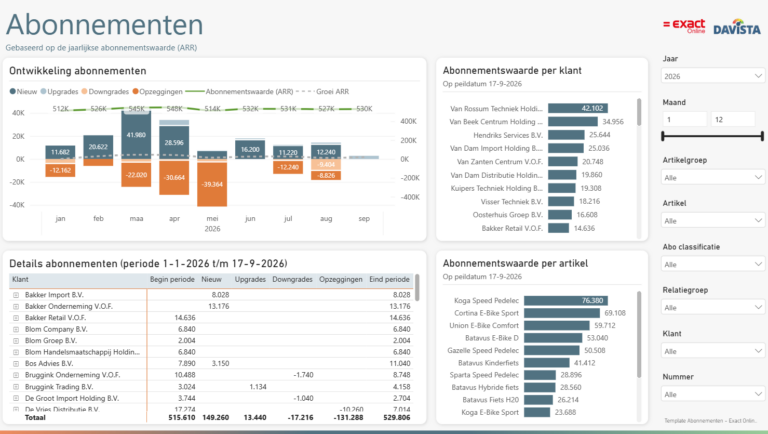Click the Exact Online logo
Screen dimensions: 768x434
click(684, 25)
